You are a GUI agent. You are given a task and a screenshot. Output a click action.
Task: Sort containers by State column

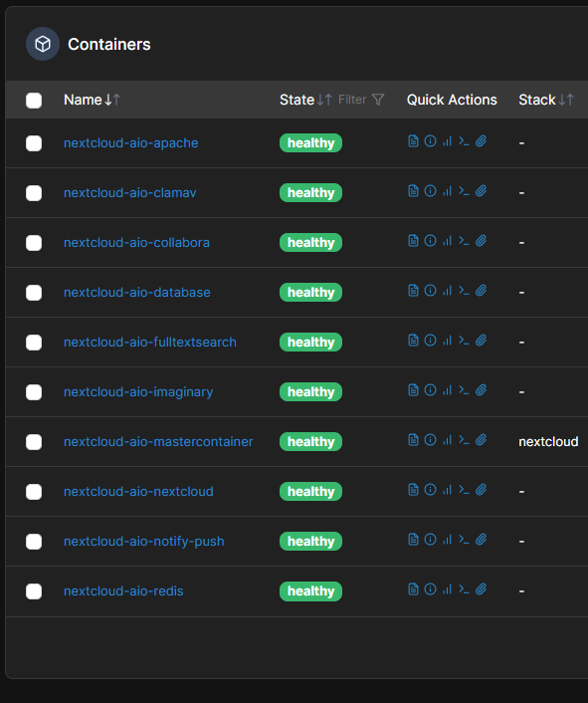(x=305, y=100)
